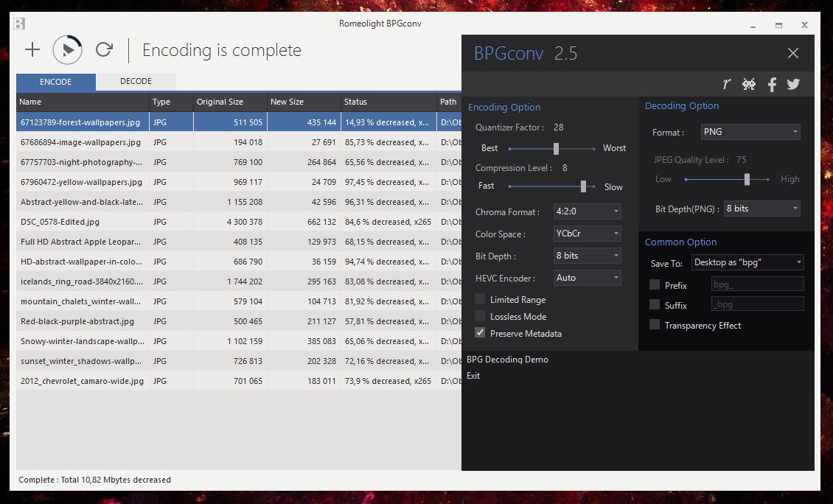Click the app logo in title bar
833x504 pixels.
tap(19, 24)
